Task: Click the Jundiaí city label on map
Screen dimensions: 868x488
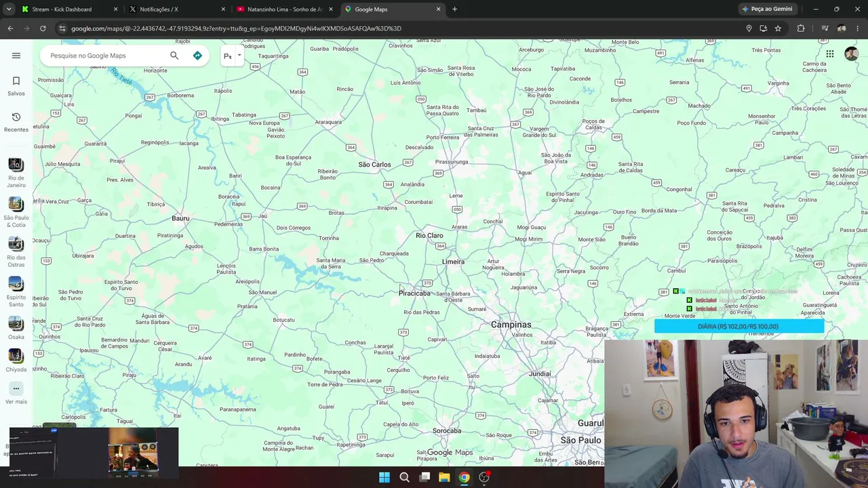Action: (540, 374)
